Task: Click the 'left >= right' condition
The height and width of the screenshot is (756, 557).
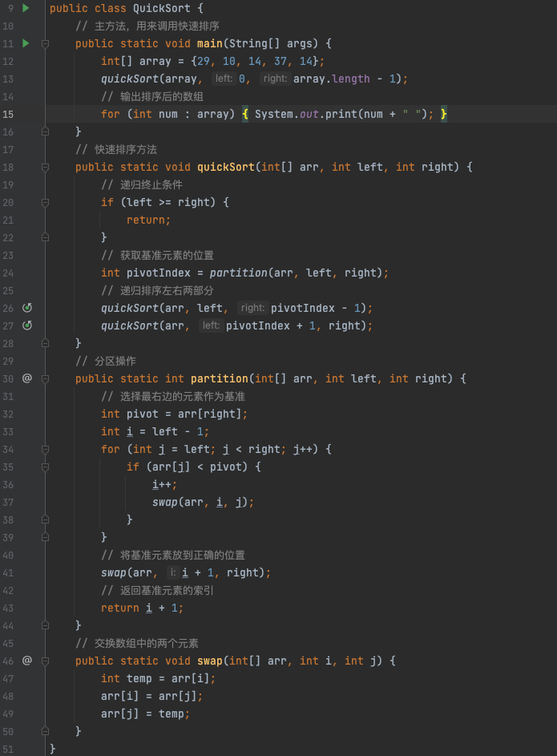Action: pos(168,203)
